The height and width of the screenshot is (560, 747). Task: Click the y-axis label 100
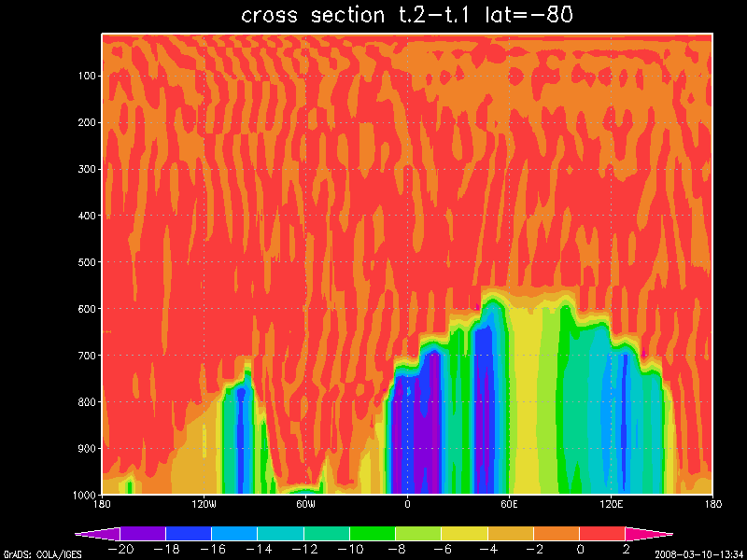[x=87, y=76]
